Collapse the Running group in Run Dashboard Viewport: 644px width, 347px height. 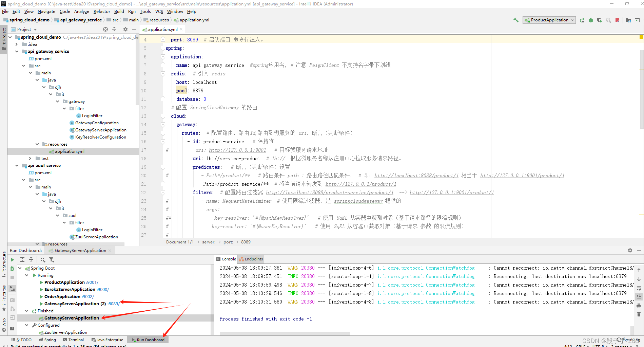(x=27, y=275)
